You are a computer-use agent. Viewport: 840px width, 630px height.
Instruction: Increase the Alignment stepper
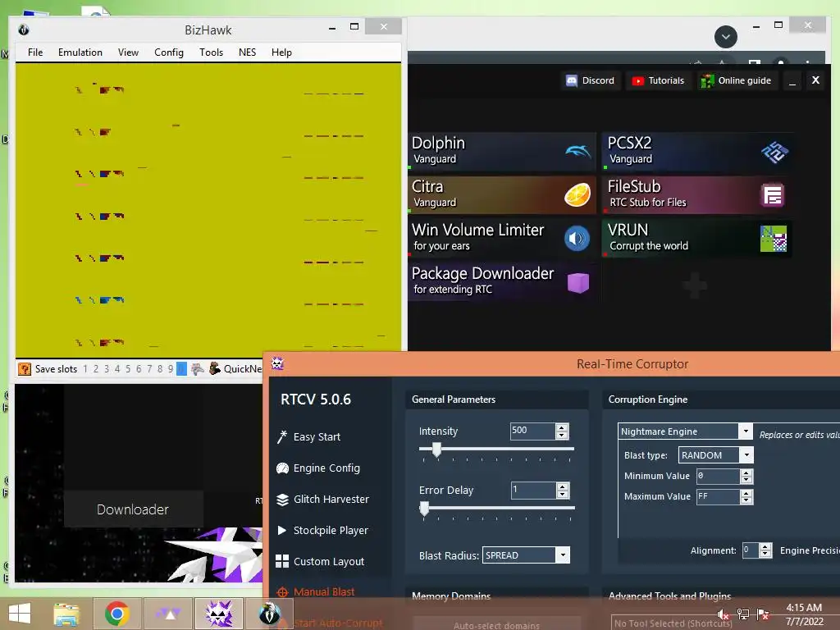(765, 547)
